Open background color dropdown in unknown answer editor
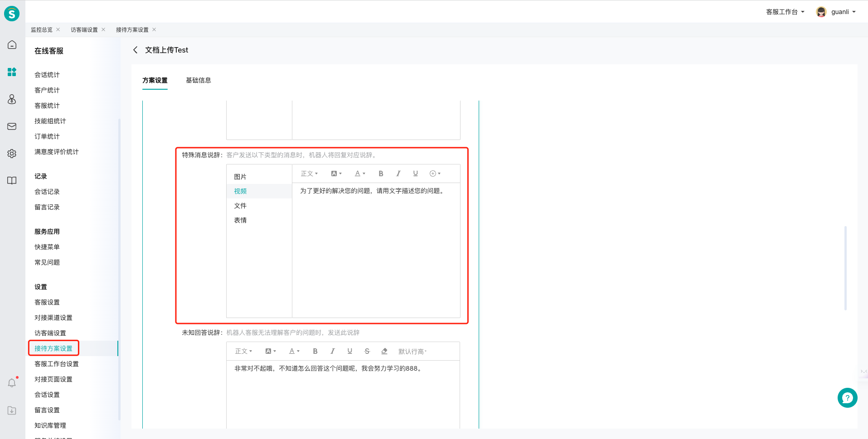This screenshot has width=868, height=439. coord(270,351)
